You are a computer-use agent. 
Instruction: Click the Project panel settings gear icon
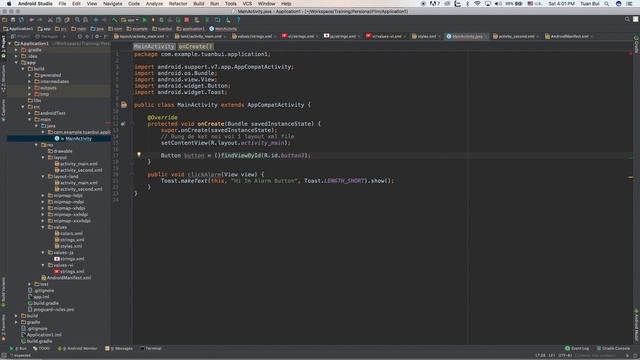click(97, 36)
